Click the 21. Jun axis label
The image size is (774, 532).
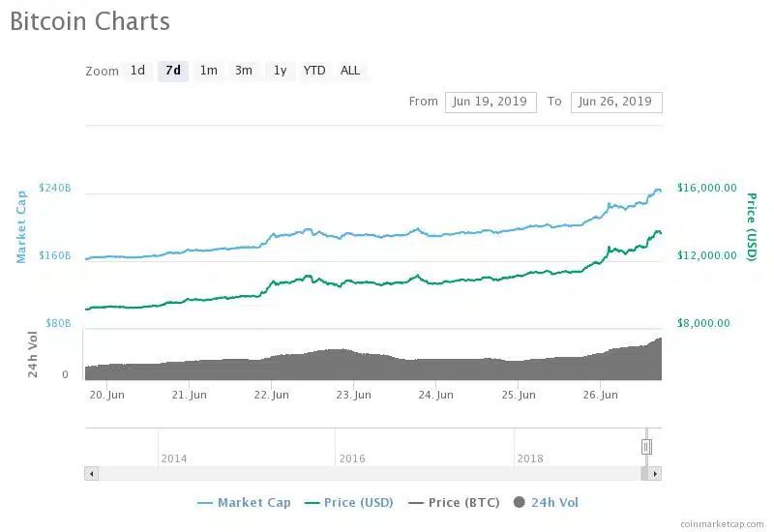click(189, 395)
